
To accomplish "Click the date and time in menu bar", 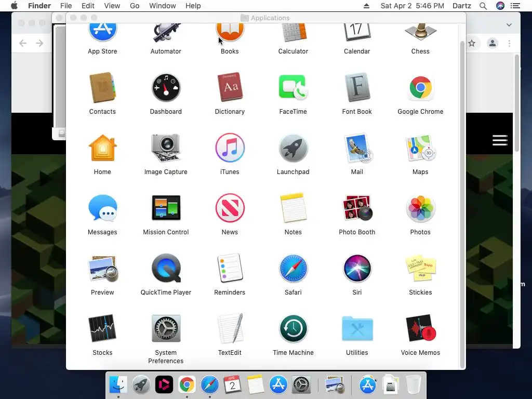I will click(x=412, y=6).
